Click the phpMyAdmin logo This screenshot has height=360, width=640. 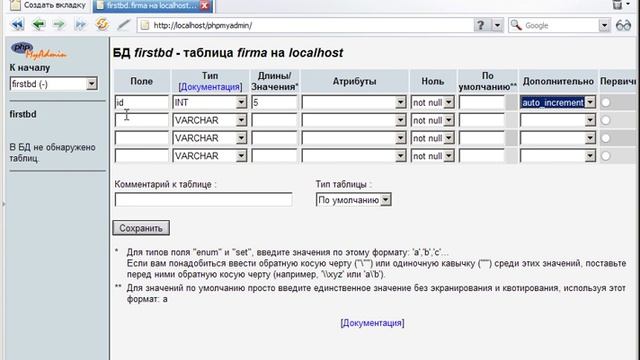pyautogui.click(x=38, y=50)
